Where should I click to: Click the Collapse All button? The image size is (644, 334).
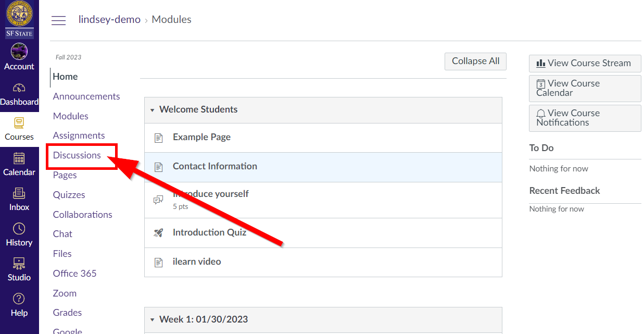click(x=475, y=61)
